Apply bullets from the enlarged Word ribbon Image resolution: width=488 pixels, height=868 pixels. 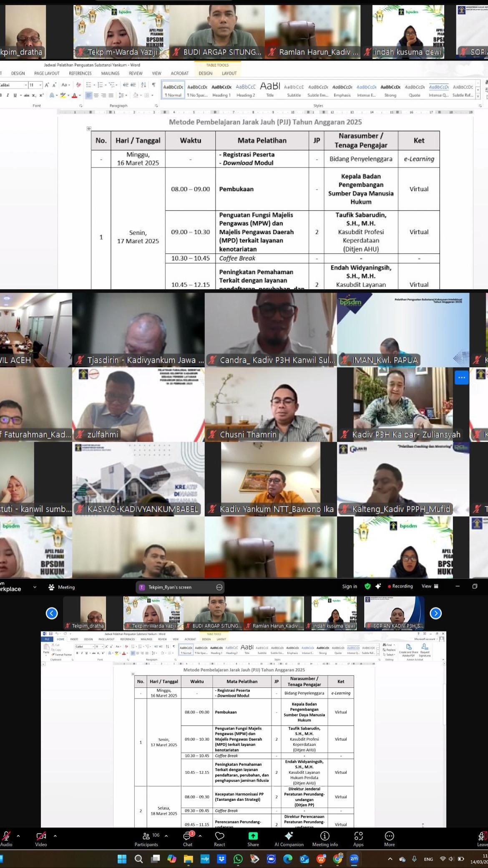[x=89, y=85]
